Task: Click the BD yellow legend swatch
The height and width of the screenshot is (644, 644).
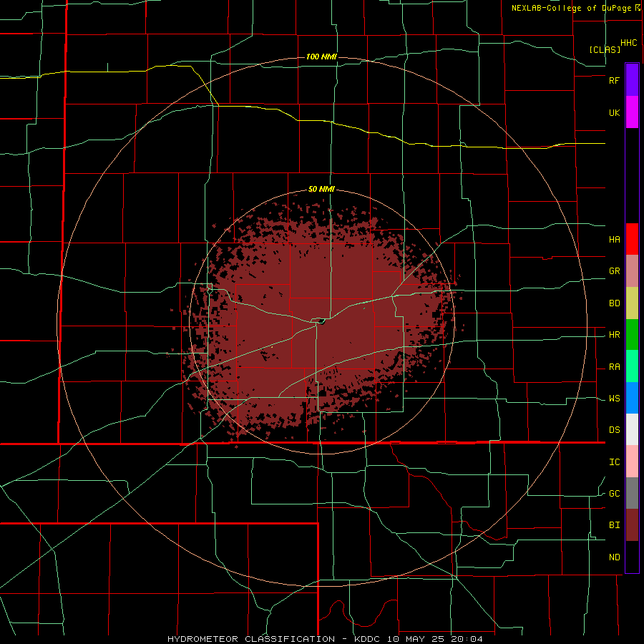Action: (632, 303)
